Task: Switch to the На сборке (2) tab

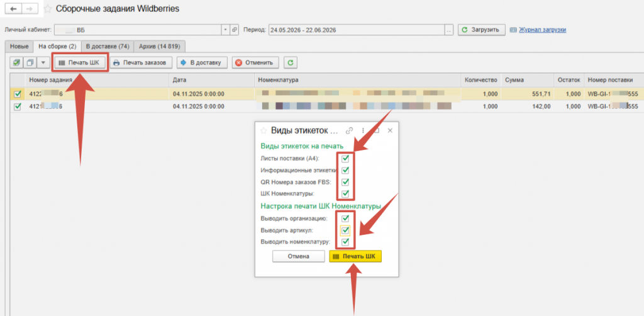Action: [x=57, y=46]
